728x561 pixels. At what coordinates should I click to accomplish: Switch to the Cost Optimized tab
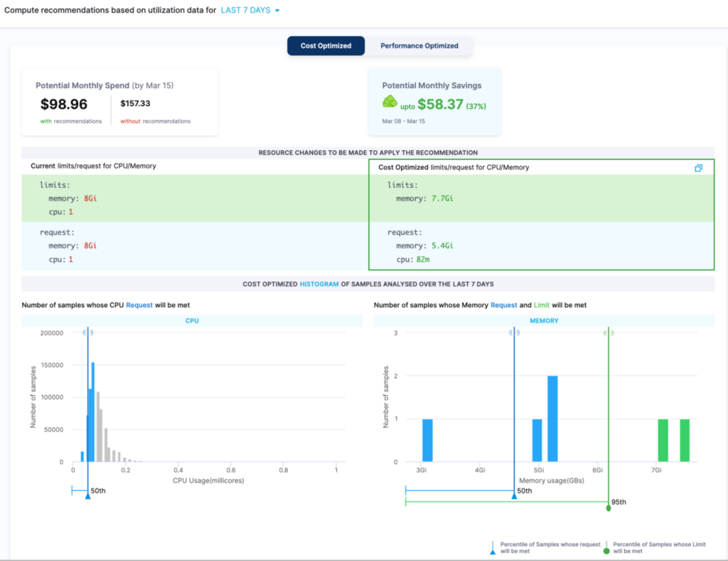click(x=326, y=46)
